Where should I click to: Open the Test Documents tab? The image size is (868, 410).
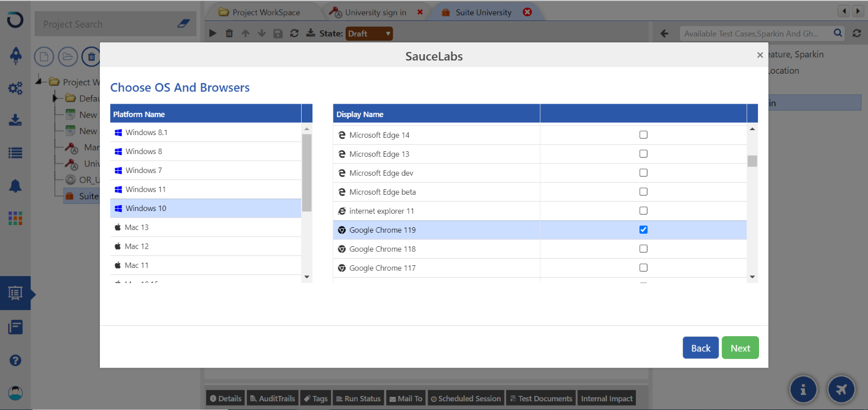541,399
